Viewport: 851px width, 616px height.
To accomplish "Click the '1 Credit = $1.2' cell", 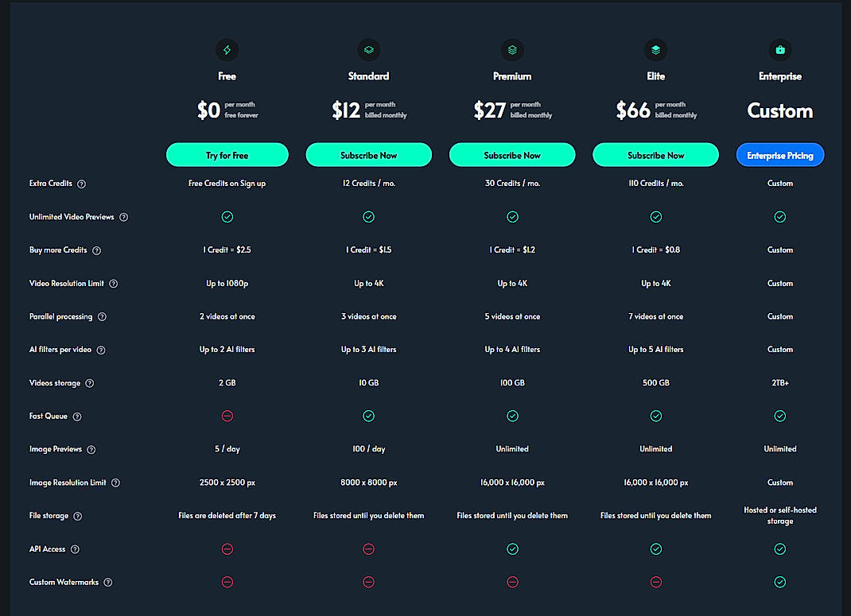I will (x=512, y=250).
